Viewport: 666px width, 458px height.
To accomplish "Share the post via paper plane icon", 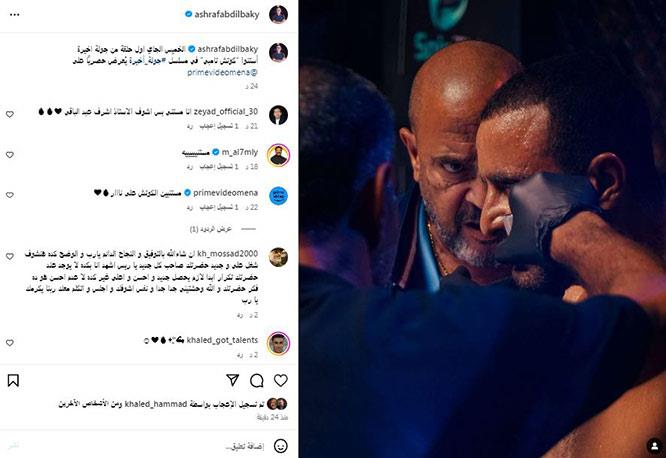I will point(233,380).
